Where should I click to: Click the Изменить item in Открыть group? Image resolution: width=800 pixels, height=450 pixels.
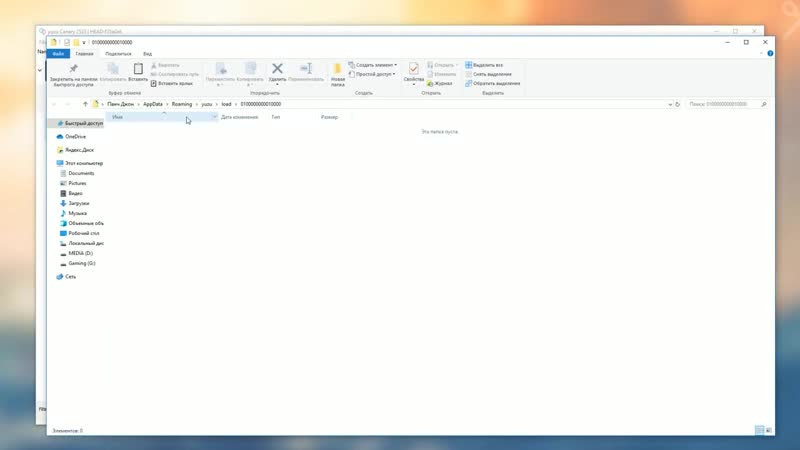441,74
